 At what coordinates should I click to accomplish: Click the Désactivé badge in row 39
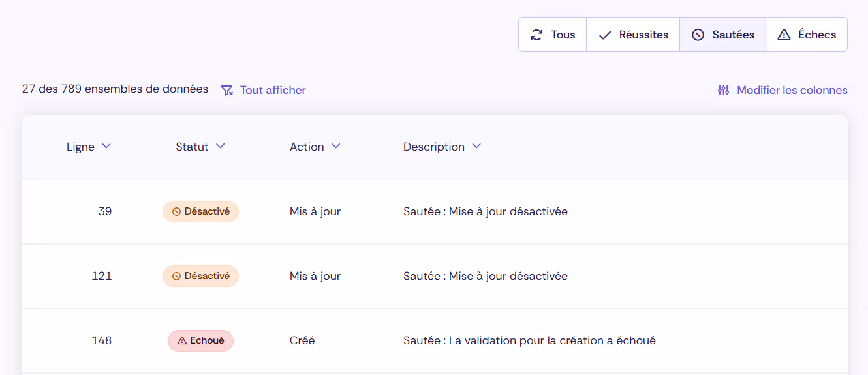201,211
